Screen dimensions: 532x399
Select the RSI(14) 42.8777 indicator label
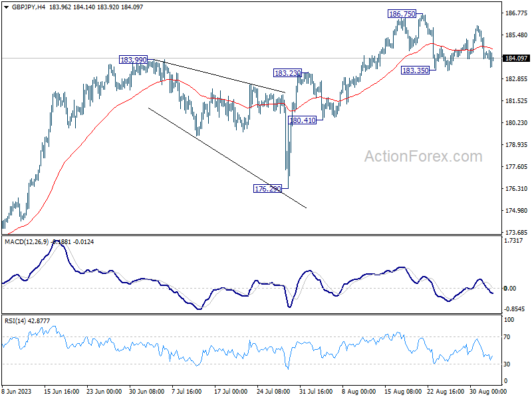(x=27, y=321)
